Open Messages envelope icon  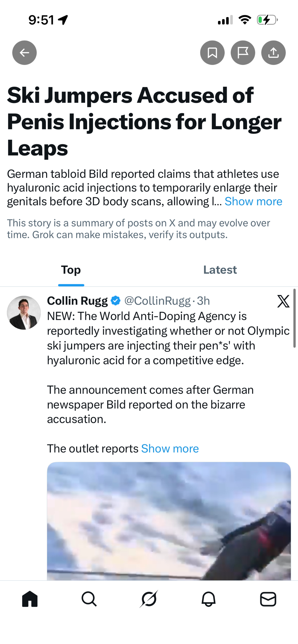click(268, 599)
